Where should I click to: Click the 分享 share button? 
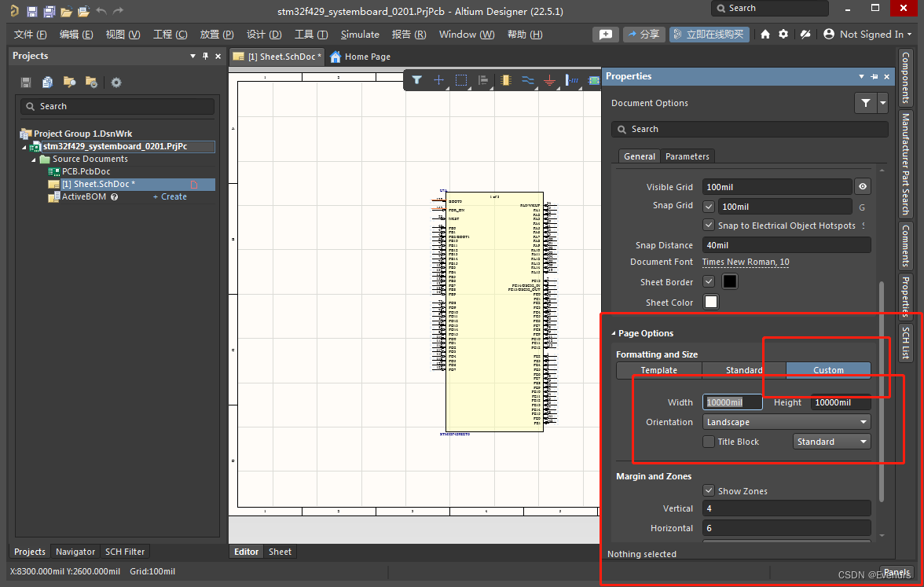coord(644,35)
